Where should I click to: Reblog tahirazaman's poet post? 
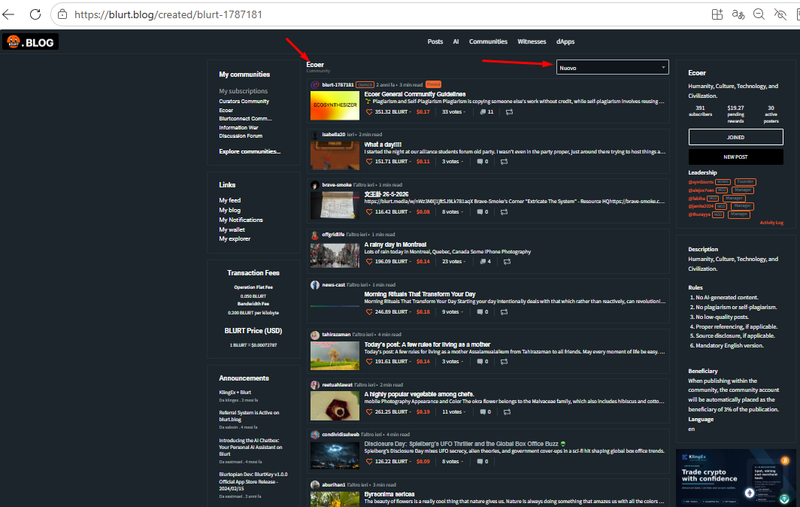pyautogui.click(x=504, y=362)
